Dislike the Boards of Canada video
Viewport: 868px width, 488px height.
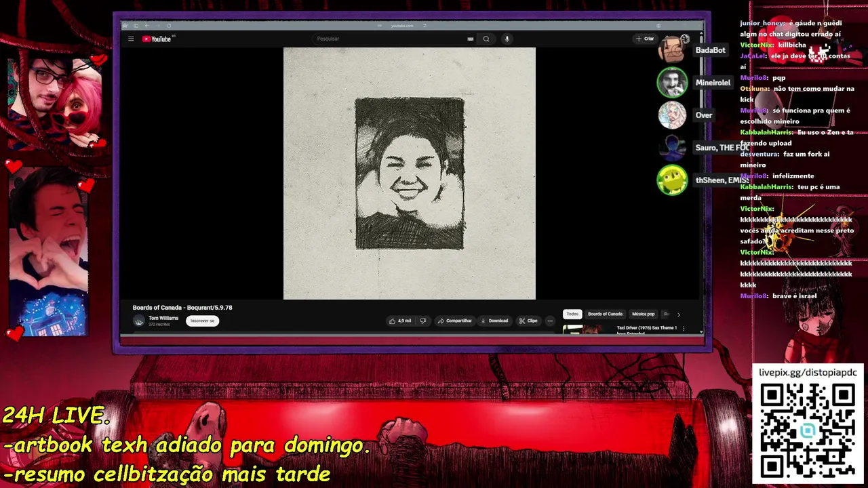(x=423, y=321)
